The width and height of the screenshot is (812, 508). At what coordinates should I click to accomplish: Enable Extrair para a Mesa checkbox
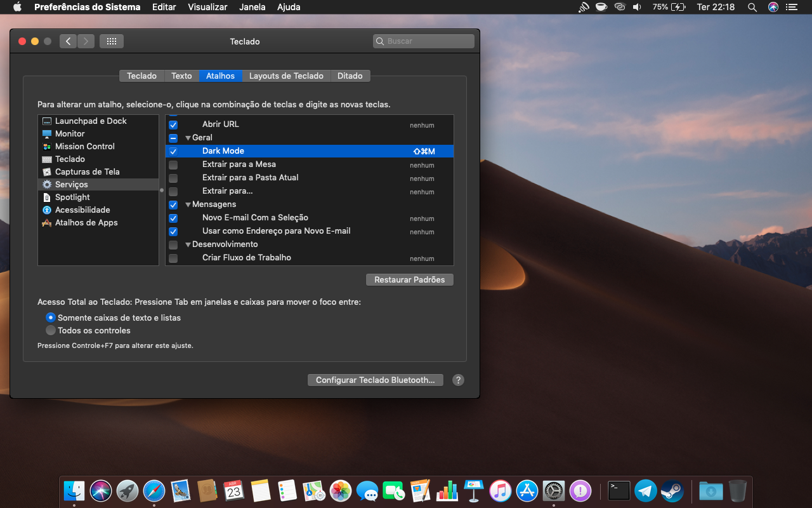click(173, 164)
